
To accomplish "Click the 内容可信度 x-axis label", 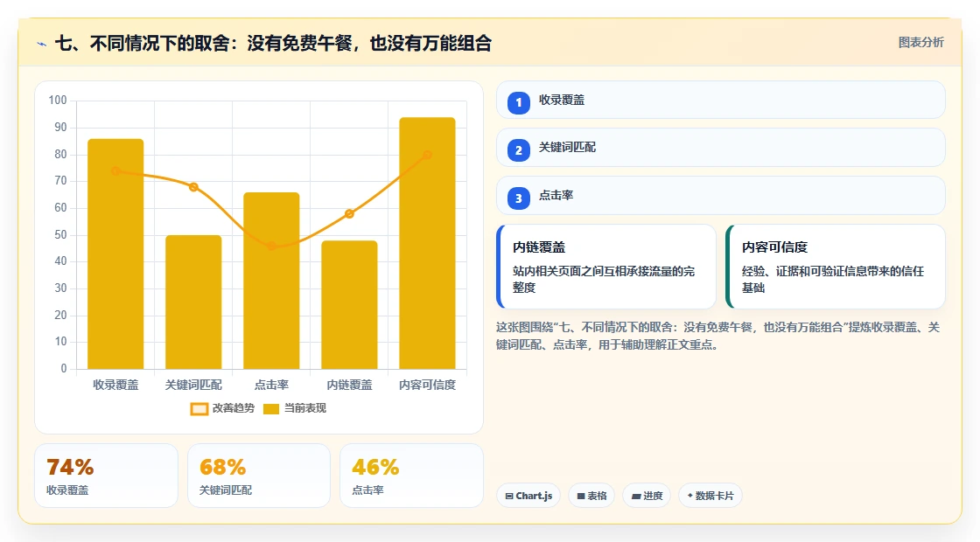I will pyautogui.click(x=428, y=386).
